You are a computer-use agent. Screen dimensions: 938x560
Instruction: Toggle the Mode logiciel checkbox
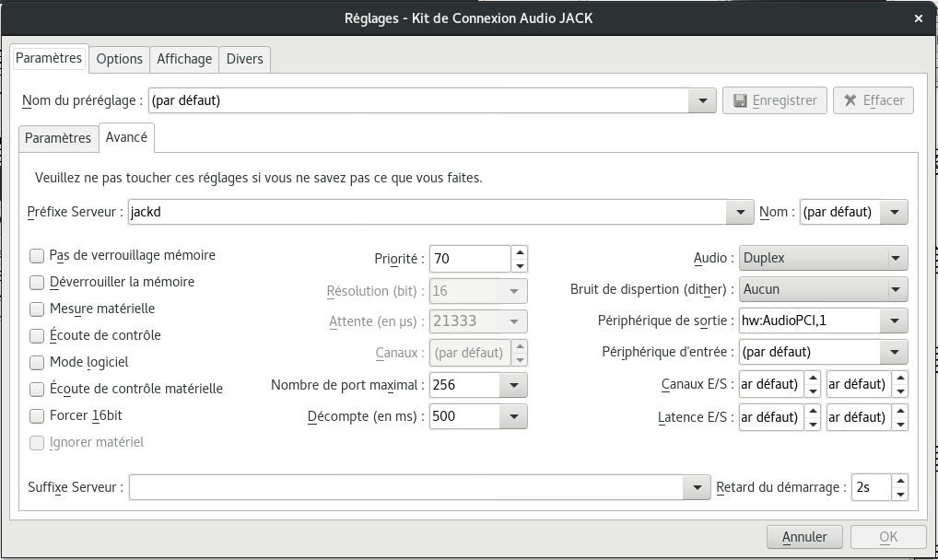37,362
